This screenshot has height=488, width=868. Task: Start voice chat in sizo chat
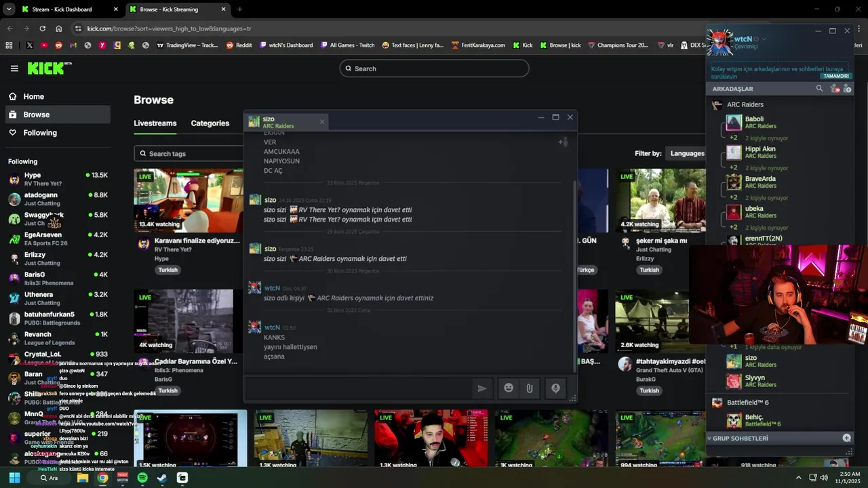[555, 388]
